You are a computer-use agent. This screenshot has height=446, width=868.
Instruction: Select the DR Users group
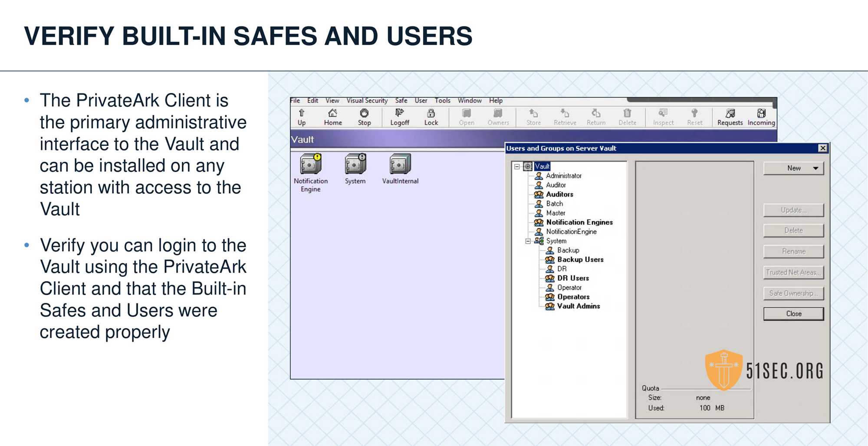[x=573, y=278]
